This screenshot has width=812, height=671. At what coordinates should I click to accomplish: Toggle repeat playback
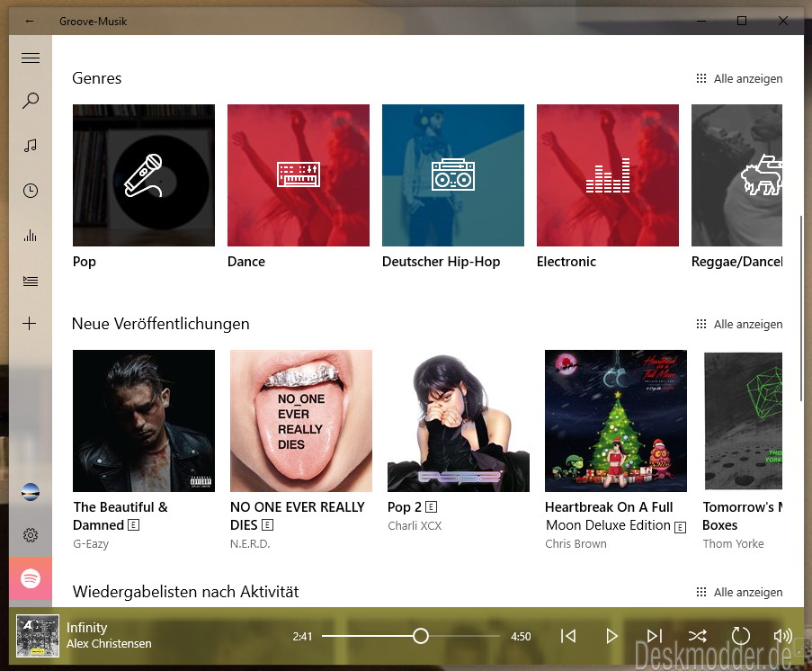point(741,636)
